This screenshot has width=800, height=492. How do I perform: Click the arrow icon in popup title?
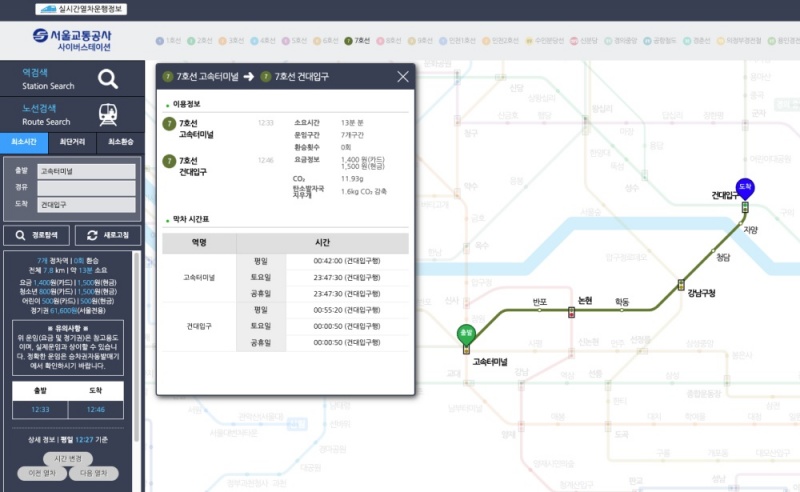(249, 77)
